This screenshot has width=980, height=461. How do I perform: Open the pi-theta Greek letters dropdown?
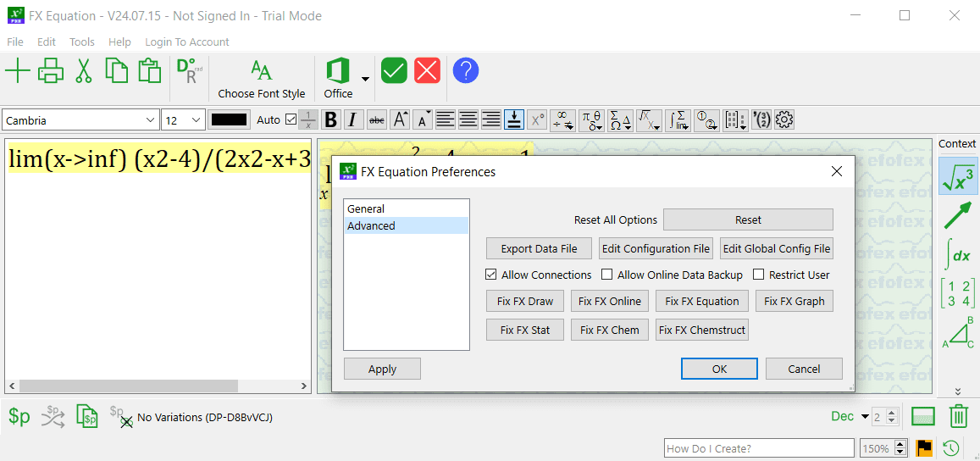point(592,119)
